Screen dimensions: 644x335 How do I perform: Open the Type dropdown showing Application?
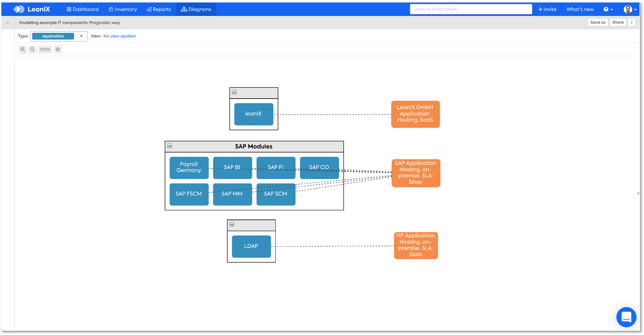pos(59,36)
